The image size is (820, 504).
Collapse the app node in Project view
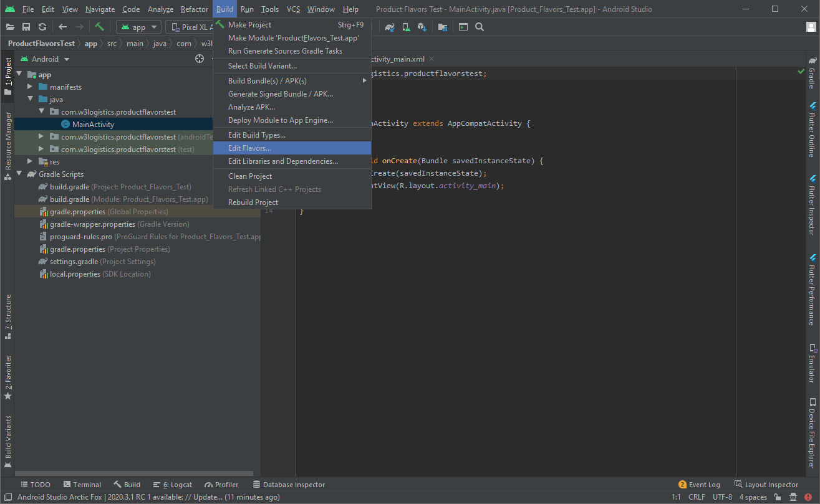pos(19,74)
